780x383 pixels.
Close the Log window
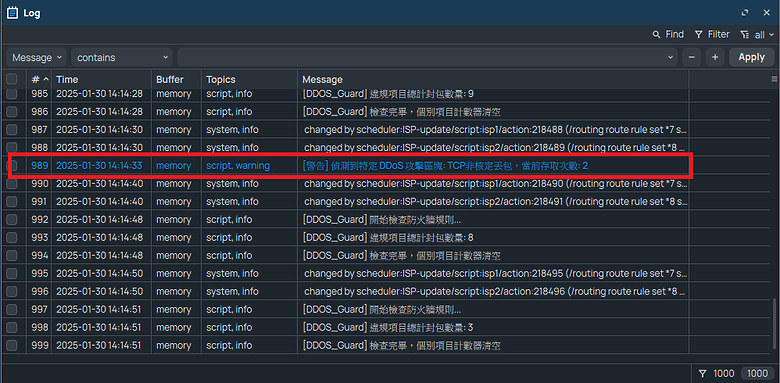pyautogui.click(x=767, y=13)
